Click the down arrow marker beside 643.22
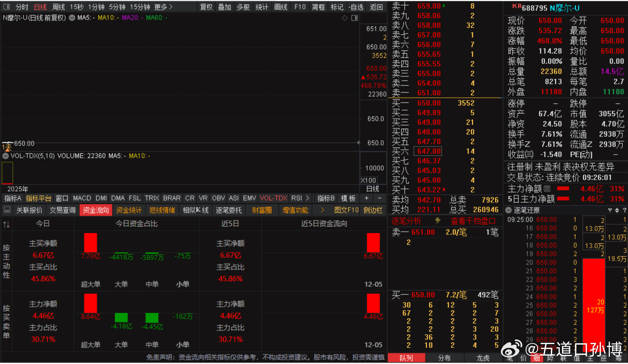Viewport: 628px width, 364px height. pos(444,190)
